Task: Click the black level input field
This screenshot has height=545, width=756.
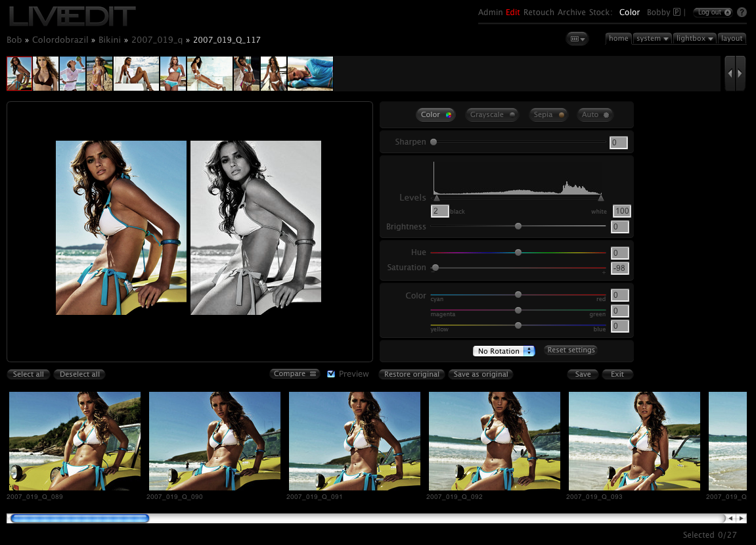Action: 439,211
